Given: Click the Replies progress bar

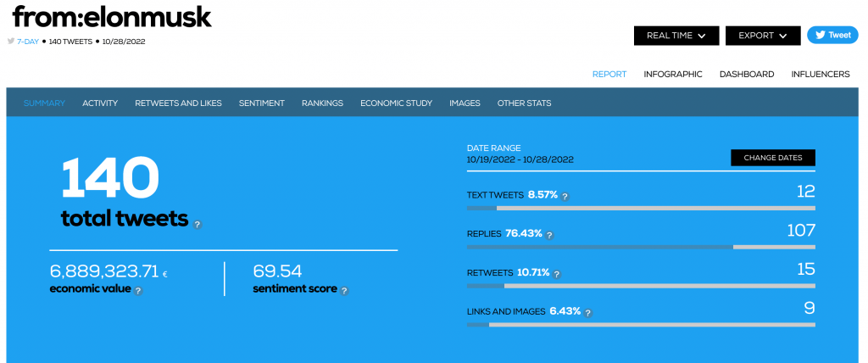Looking at the screenshot, I should (x=641, y=247).
